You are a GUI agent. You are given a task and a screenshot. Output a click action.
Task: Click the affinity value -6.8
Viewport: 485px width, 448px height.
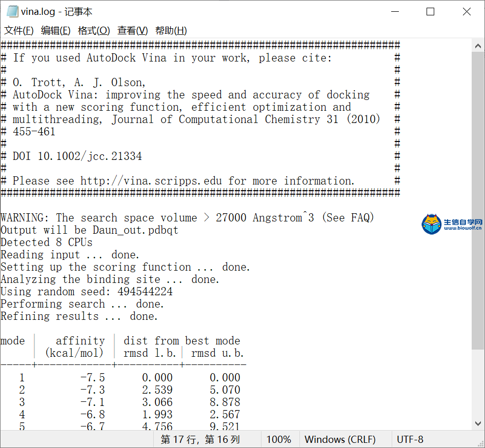pos(92,415)
